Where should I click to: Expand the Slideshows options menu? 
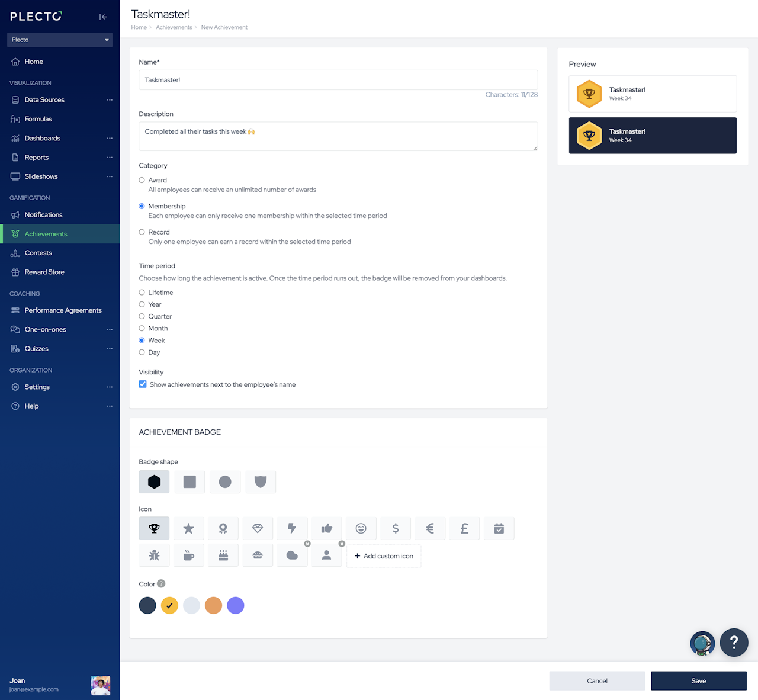point(110,176)
